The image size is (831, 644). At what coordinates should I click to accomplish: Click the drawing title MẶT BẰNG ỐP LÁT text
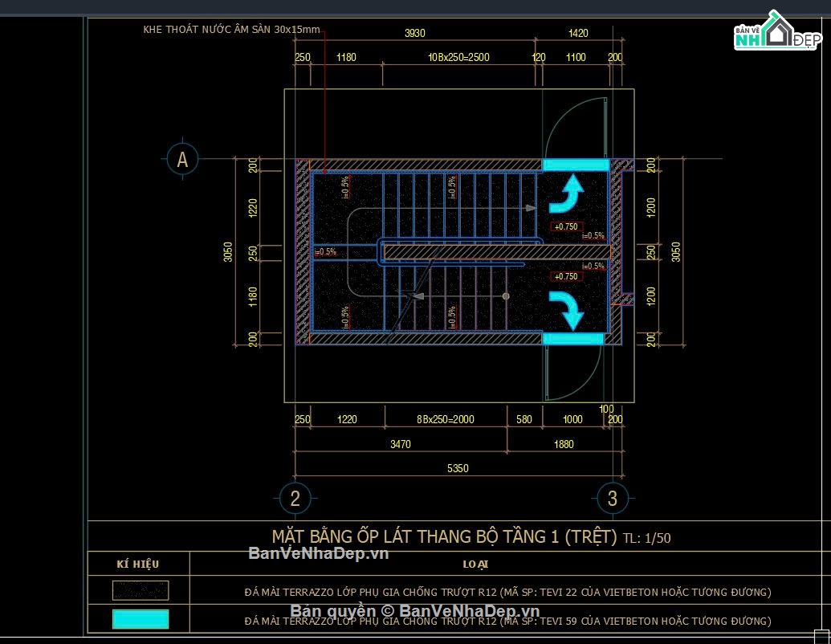(444, 536)
